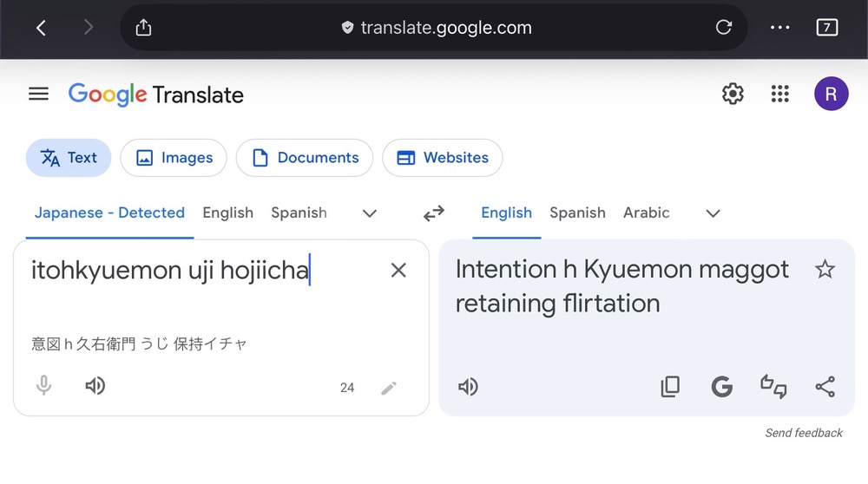Open the Documents translation mode
The height and width of the screenshot is (484, 868).
[305, 158]
